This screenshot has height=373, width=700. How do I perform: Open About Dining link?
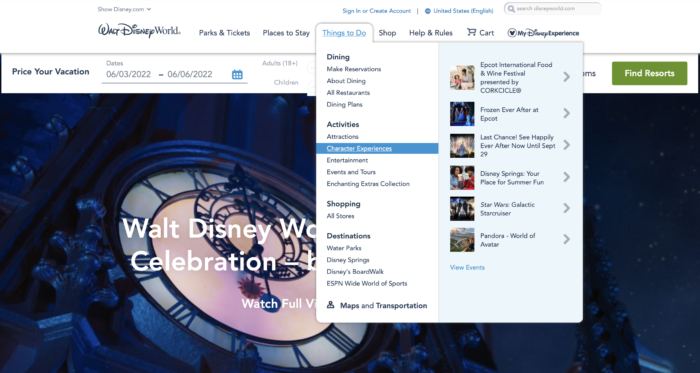point(346,81)
